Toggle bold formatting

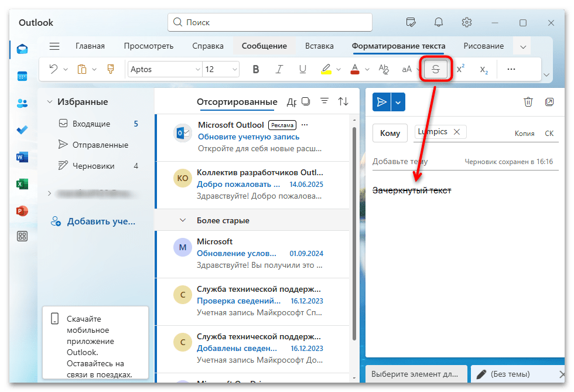pyautogui.click(x=256, y=69)
